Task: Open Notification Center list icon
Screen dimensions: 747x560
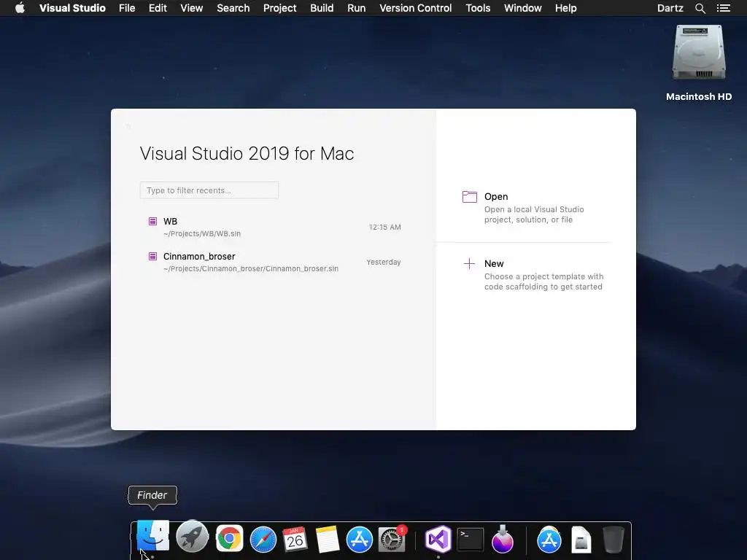Action: 723,8
